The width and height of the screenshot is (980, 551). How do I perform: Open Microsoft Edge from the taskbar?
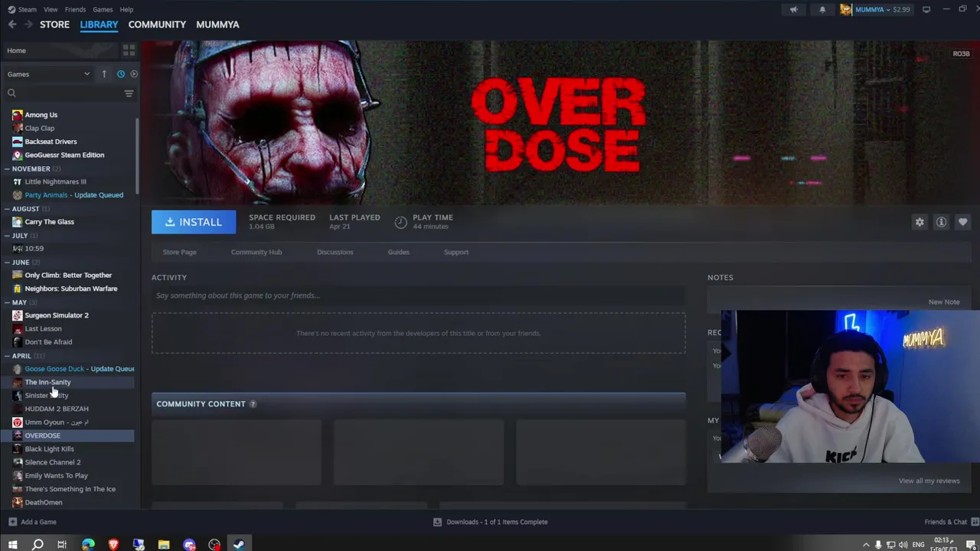(x=88, y=545)
